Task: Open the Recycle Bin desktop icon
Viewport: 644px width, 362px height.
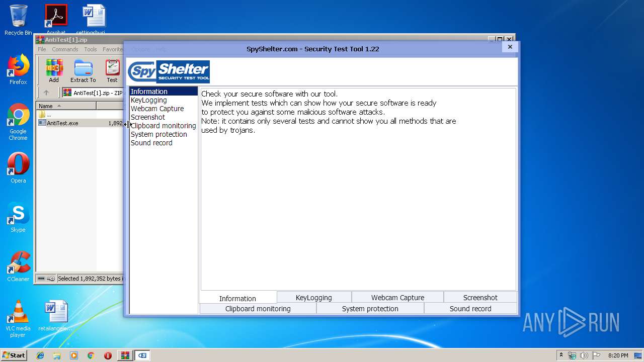Action: tap(18, 20)
